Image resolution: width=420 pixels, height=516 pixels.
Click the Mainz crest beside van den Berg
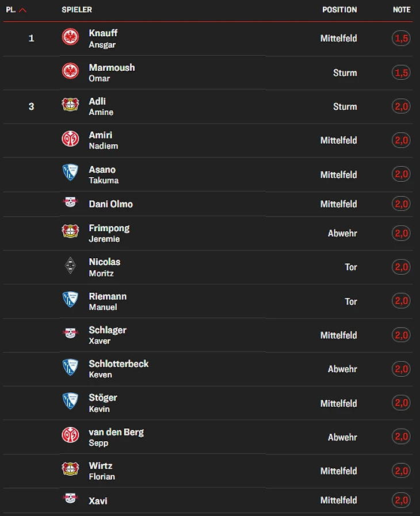point(70,435)
